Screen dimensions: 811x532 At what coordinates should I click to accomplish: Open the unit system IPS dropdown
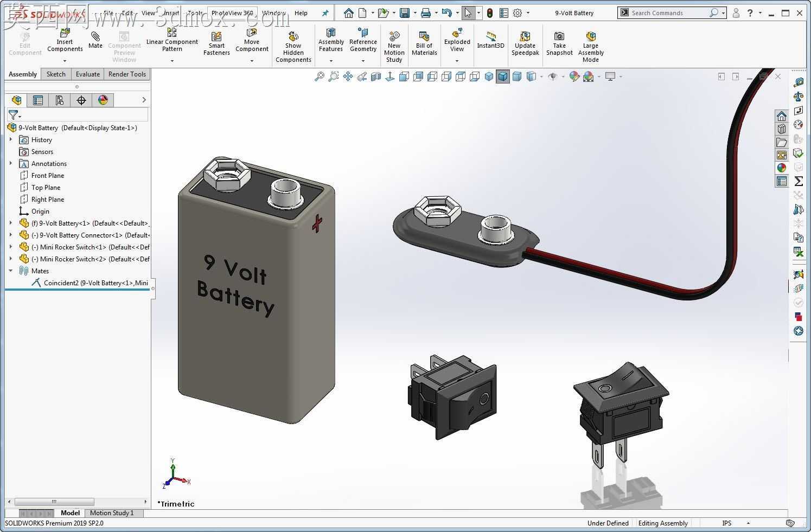748,523
